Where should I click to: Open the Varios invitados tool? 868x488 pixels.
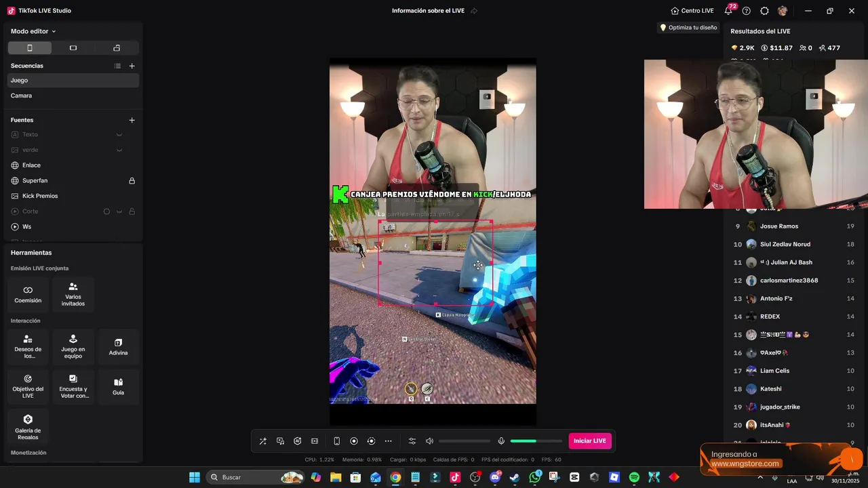pyautogui.click(x=73, y=294)
